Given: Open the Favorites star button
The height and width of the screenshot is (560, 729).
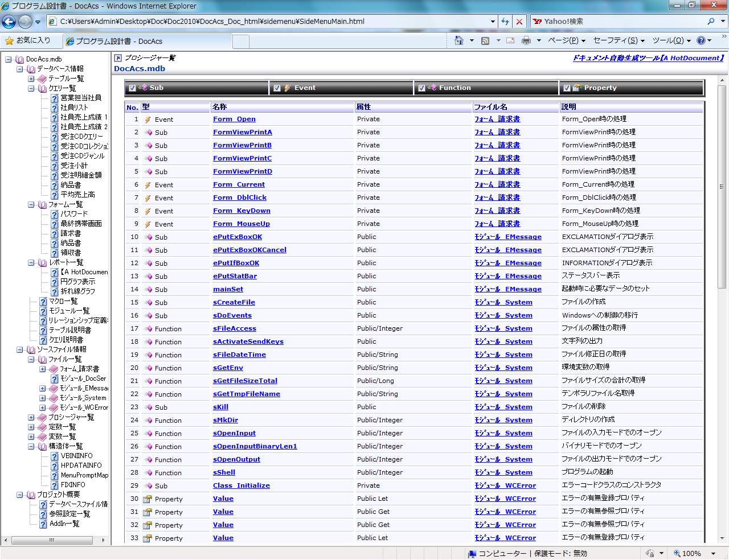Looking at the screenshot, I should [x=27, y=40].
